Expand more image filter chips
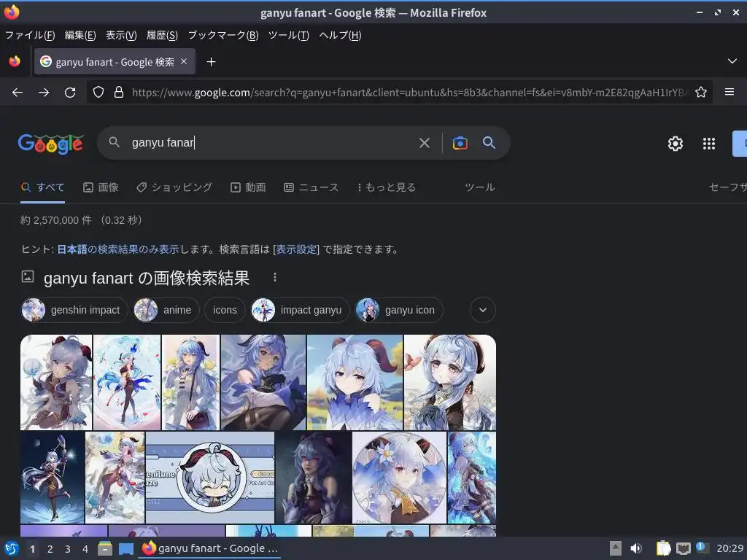The height and width of the screenshot is (560, 747). tap(483, 310)
